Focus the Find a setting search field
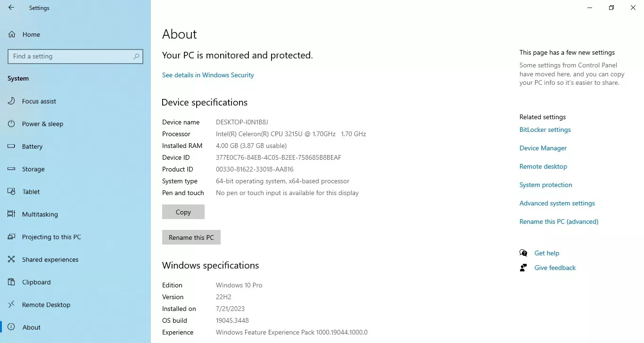The width and height of the screenshot is (644, 343). [x=75, y=56]
